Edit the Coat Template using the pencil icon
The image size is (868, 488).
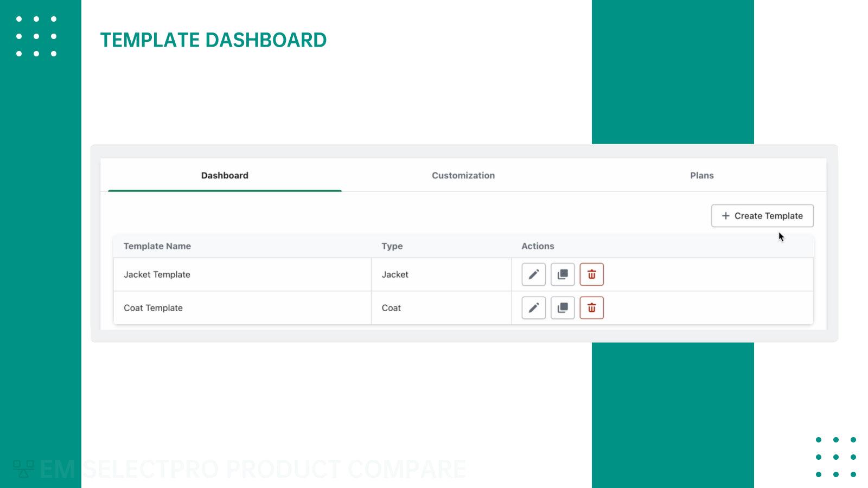(x=533, y=307)
